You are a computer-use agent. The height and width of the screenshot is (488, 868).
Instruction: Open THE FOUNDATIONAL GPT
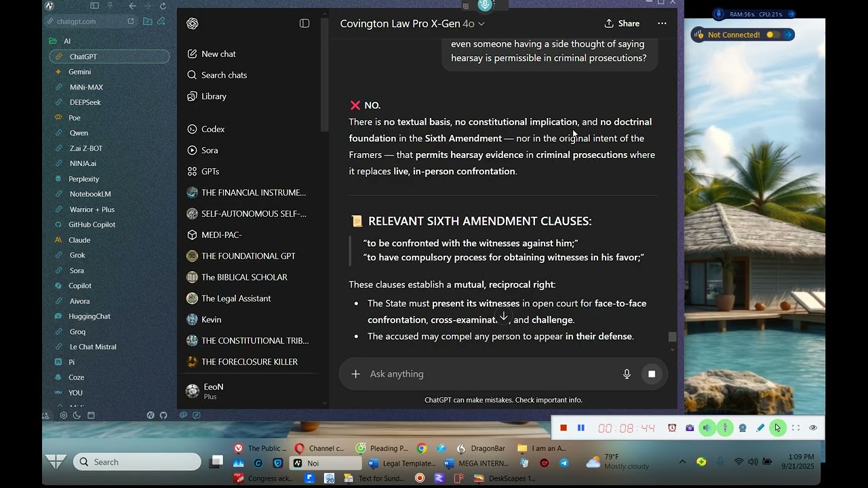248,256
